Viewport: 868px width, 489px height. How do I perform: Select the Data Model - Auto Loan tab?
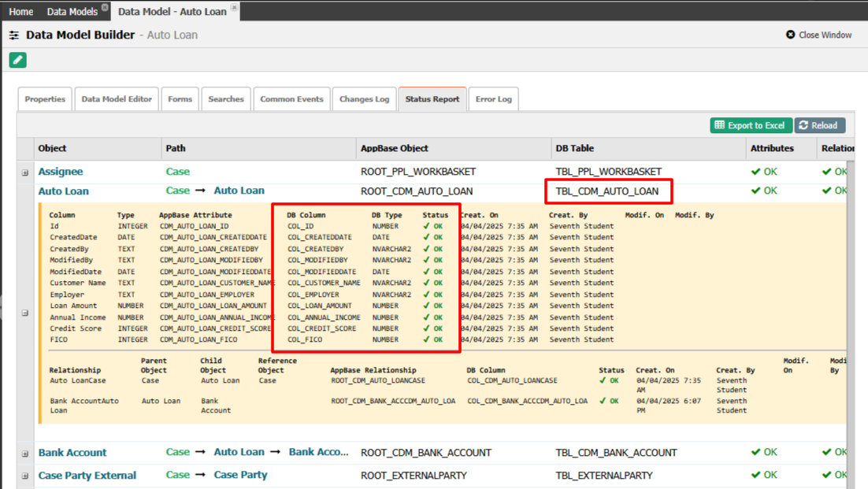click(172, 12)
